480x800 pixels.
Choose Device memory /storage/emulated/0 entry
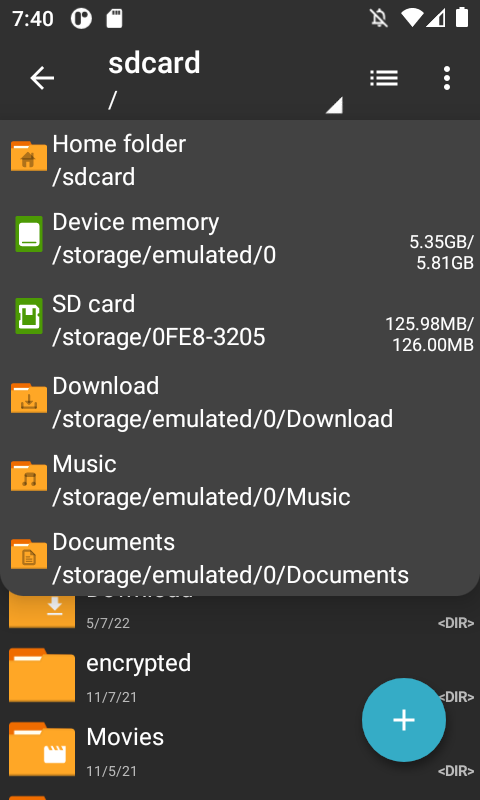[x=240, y=239]
